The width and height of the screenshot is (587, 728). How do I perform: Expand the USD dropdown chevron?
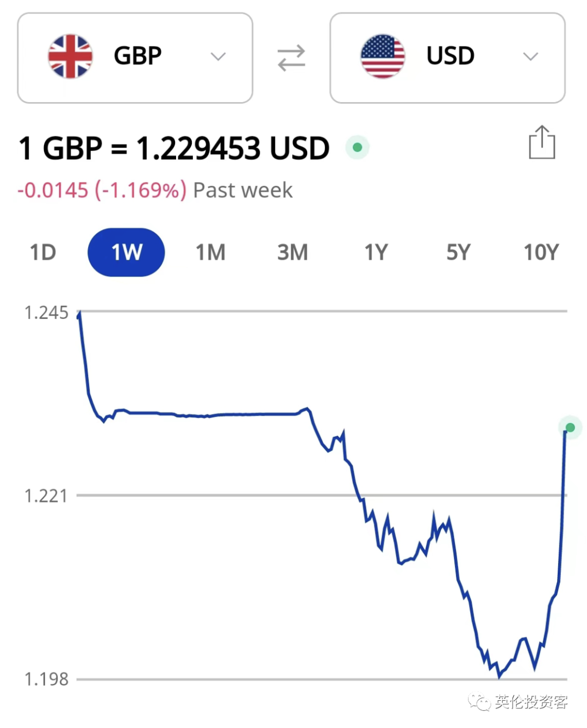[530, 57]
